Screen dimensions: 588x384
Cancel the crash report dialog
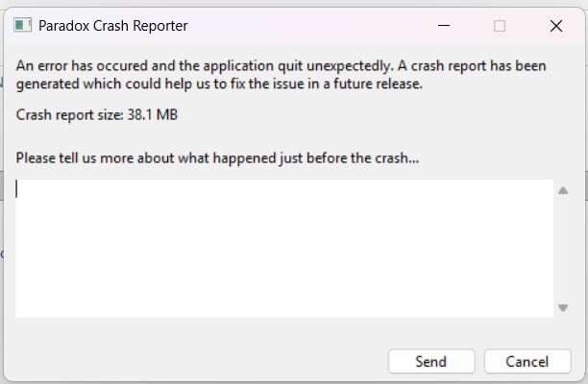pos(527,362)
